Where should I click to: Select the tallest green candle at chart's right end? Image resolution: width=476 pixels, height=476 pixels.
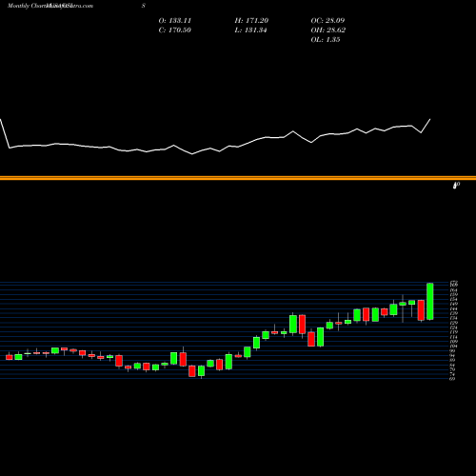pyautogui.click(x=430, y=301)
